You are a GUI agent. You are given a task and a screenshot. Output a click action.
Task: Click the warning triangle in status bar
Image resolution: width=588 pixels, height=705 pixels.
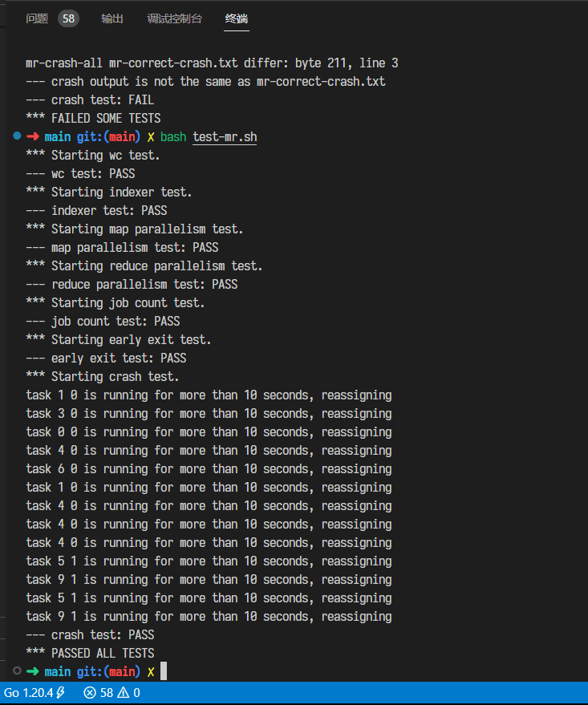point(124,692)
